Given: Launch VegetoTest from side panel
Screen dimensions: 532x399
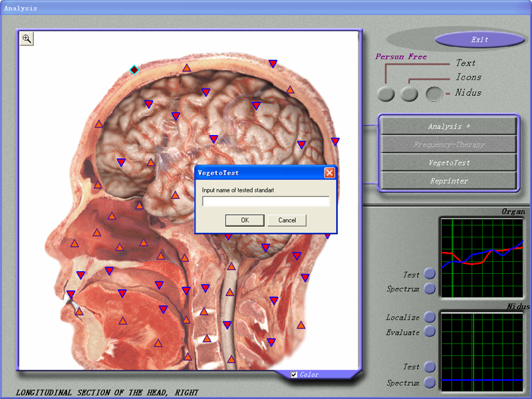Looking at the screenshot, I should (x=448, y=163).
